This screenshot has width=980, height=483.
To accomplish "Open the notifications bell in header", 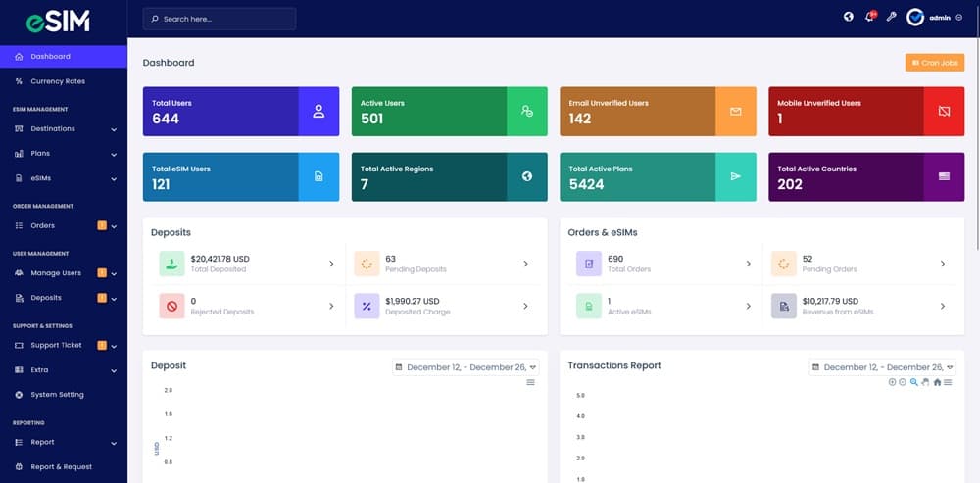I will click(869, 17).
